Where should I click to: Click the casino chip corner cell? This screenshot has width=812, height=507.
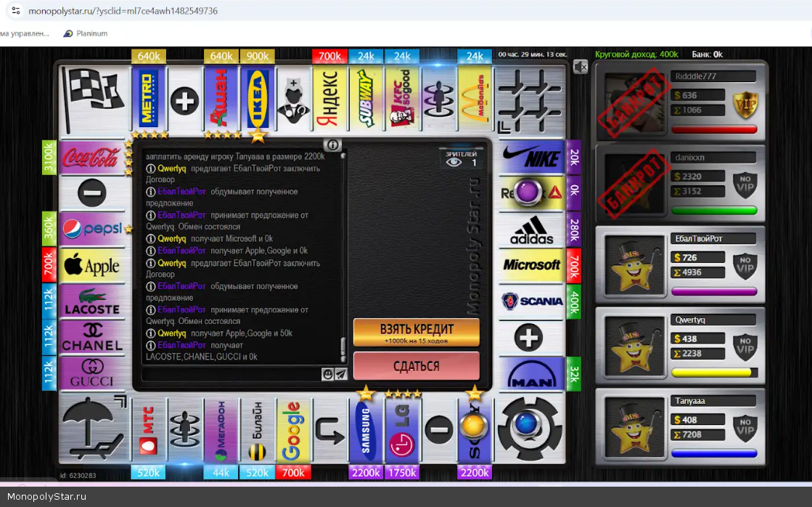(530, 429)
